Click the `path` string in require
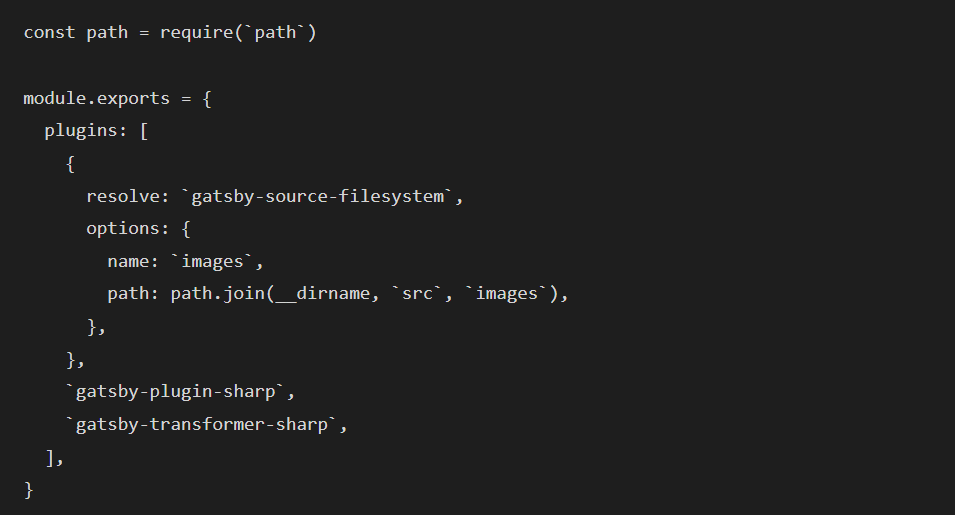The height and width of the screenshot is (515, 955). tap(275, 32)
